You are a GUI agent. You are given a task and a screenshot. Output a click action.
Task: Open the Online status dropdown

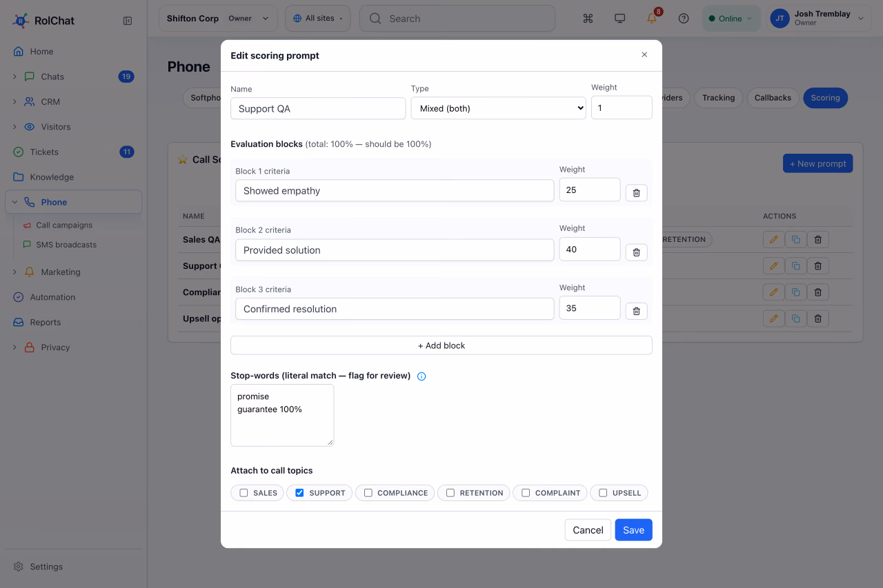731,19
